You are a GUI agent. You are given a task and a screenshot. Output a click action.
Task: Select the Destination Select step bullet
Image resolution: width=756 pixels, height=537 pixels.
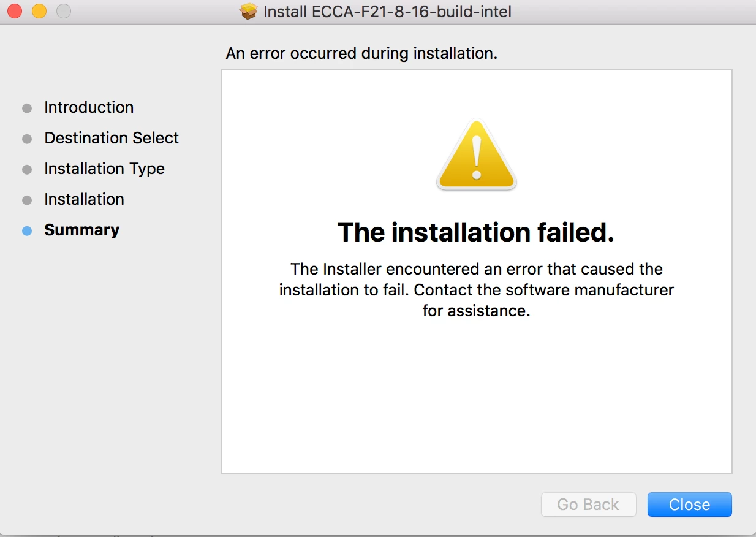27,139
